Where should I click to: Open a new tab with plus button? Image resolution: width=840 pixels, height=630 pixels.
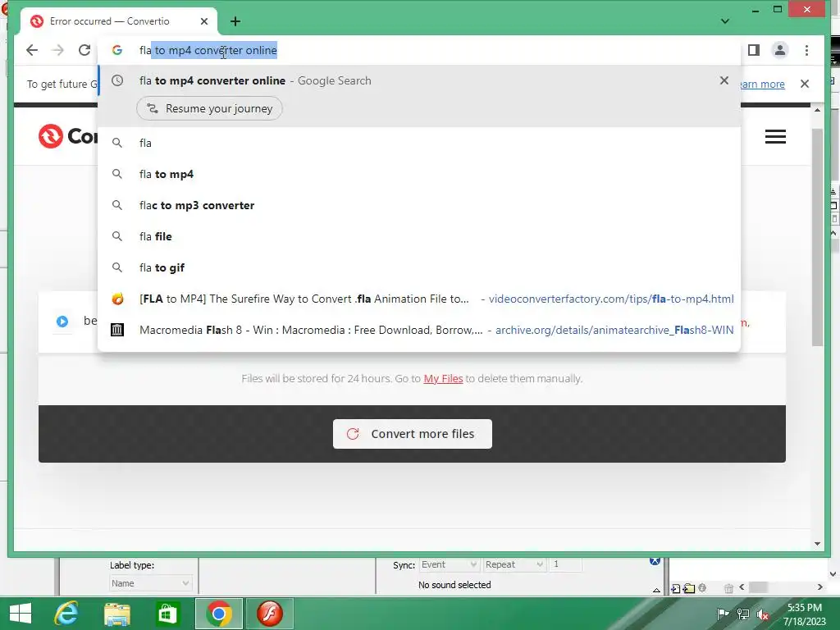235,21
